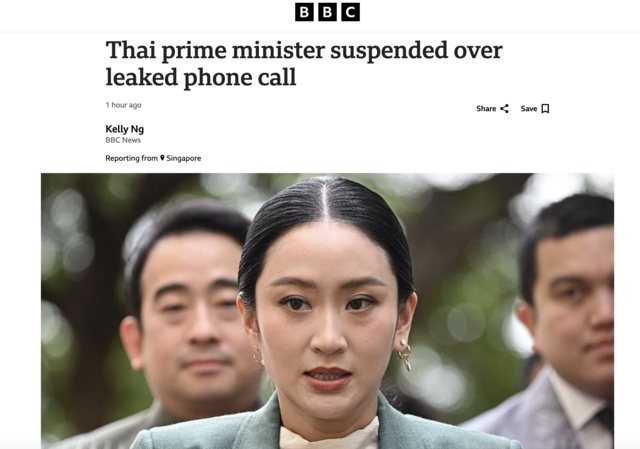Click the BBC logo at top
This screenshot has width=640, height=449.
point(327,12)
